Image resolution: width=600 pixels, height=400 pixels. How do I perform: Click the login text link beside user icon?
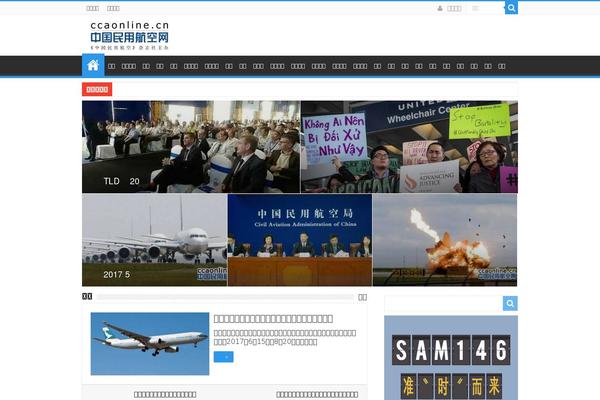tap(454, 8)
